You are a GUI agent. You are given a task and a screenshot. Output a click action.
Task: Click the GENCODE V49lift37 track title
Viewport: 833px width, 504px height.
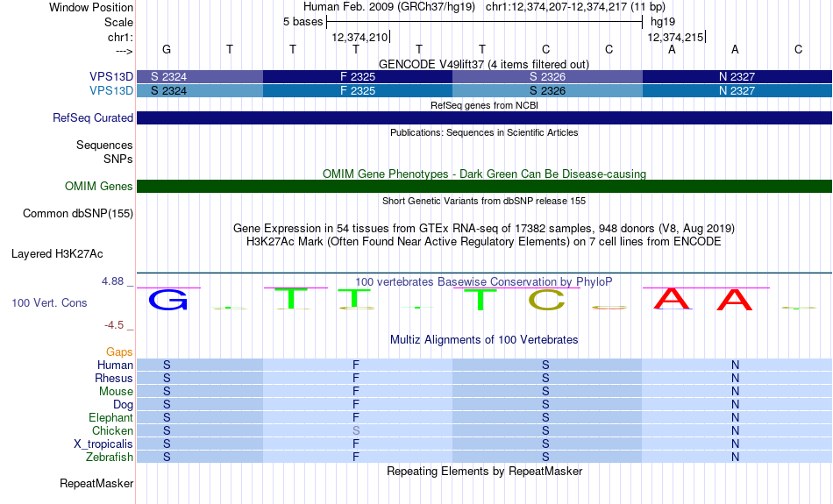pyautogui.click(x=484, y=64)
